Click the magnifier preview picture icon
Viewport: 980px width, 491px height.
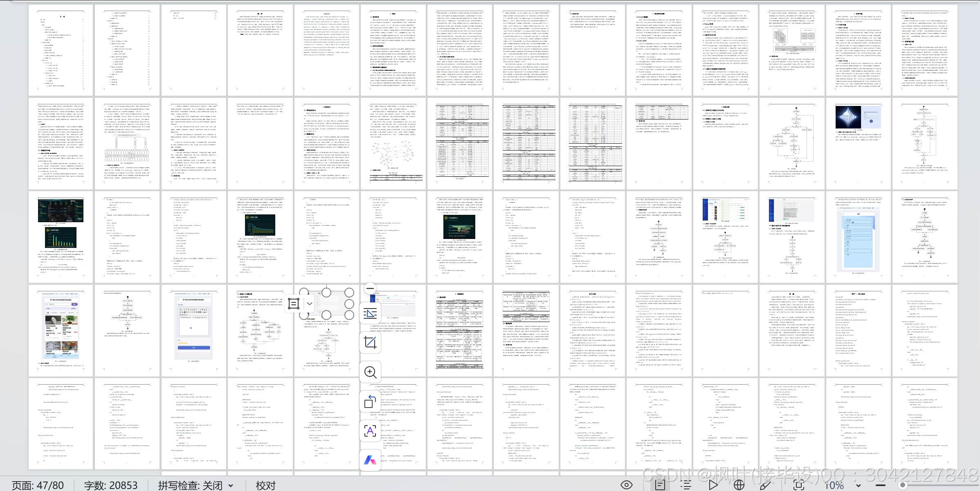pyautogui.click(x=370, y=372)
